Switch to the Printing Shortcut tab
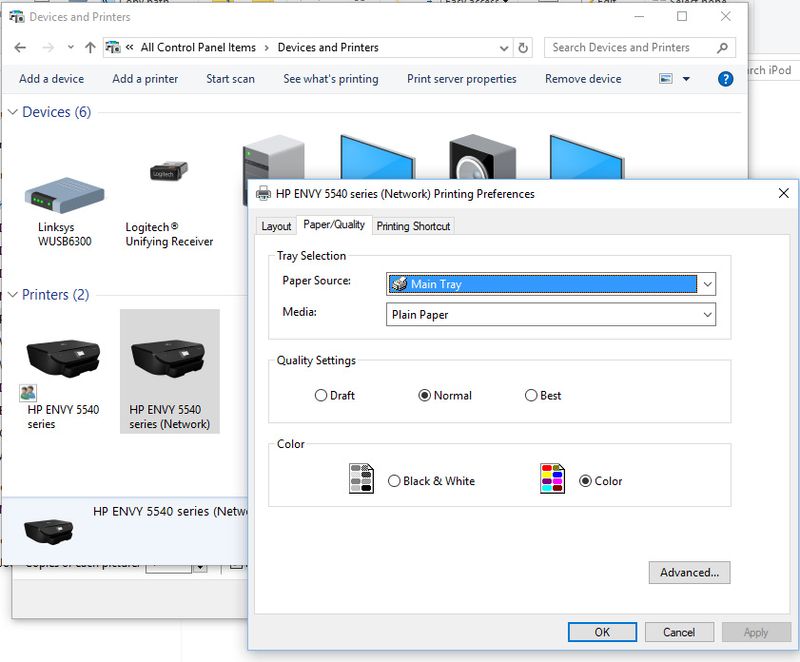 [413, 226]
